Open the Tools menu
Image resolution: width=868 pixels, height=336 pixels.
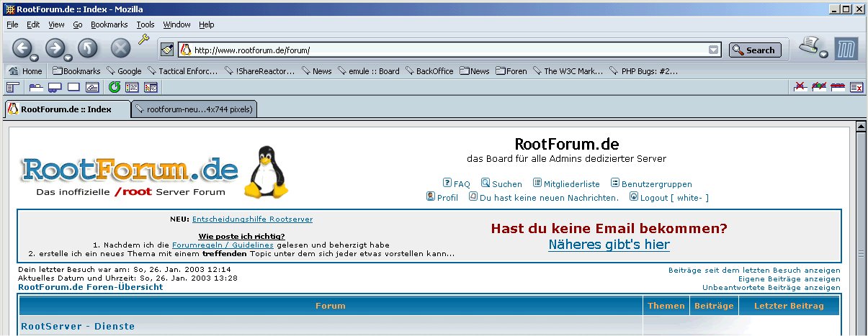click(146, 24)
